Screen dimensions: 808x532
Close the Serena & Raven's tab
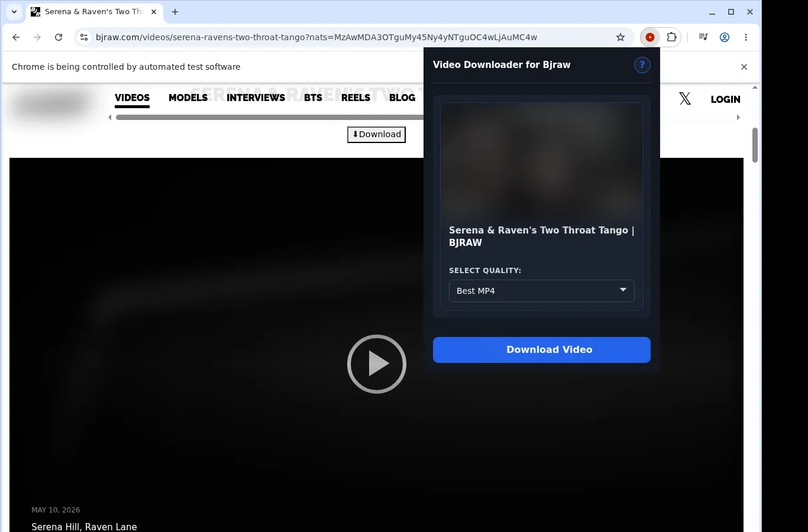154,12
